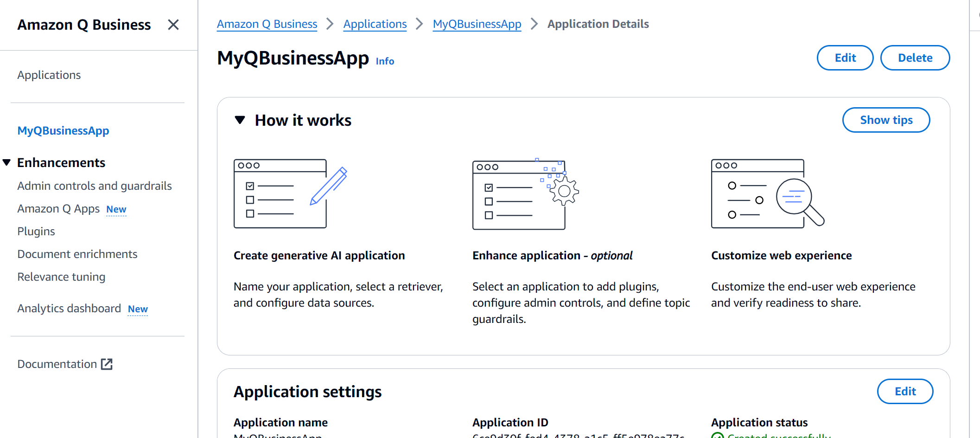Click the Application name label
Image resolution: width=980 pixels, height=438 pixels.
tap(280, 423)
